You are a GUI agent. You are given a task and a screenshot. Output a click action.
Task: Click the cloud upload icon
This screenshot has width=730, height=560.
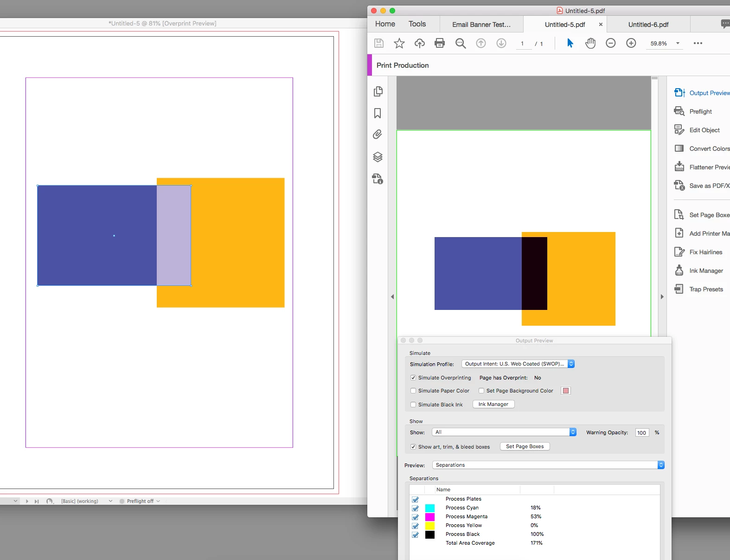[x=420, y=43]
